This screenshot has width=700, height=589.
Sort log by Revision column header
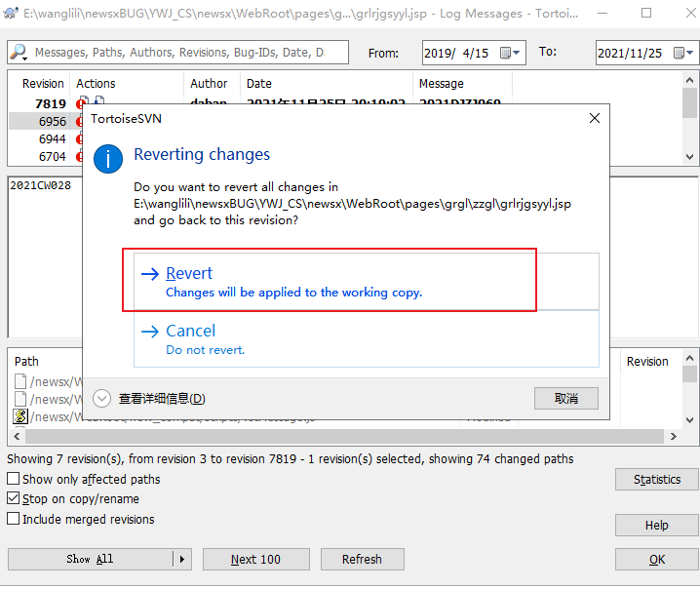point(43,84)
